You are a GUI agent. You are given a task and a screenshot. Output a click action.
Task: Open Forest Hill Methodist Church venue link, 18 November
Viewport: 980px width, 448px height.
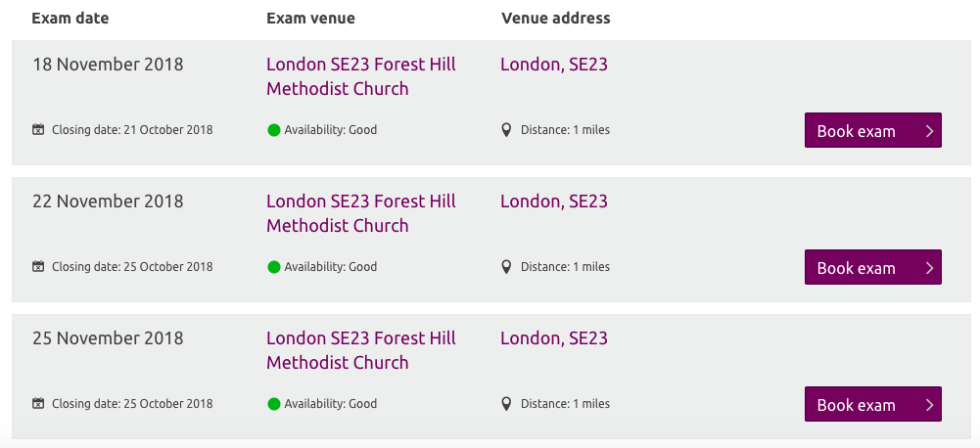[361, 76]
